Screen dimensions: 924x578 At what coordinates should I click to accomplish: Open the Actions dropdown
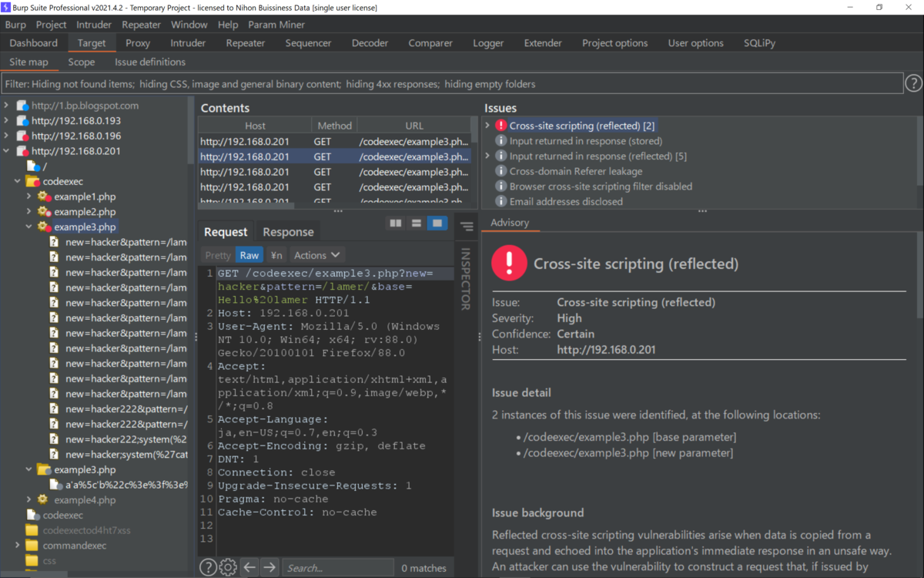(316, 255)
